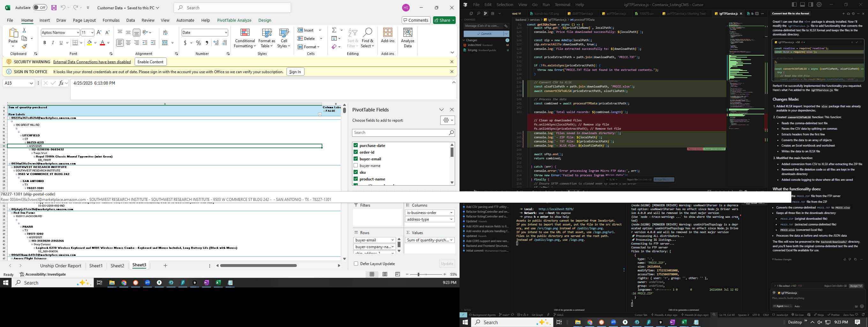Click Increase Decimal icon
This screenshot has height=327, width=868.
[x=216, y=43]
